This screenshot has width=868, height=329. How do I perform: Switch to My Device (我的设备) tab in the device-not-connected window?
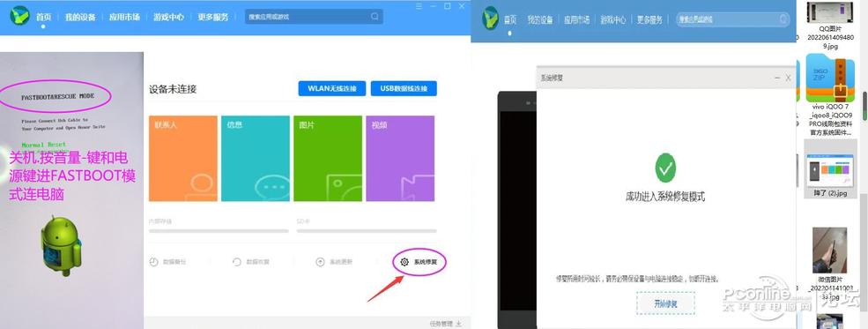pyautogui.click(x=80, y=17)
